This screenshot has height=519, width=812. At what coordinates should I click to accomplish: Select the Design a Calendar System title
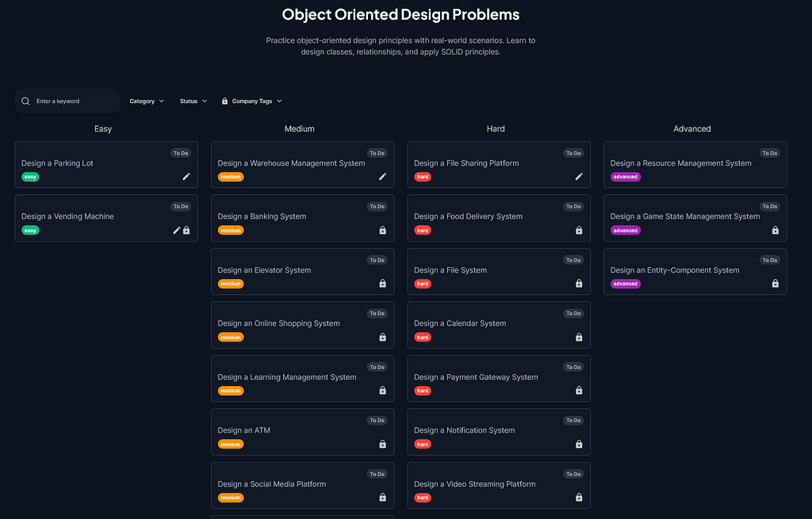coord(460,323)
